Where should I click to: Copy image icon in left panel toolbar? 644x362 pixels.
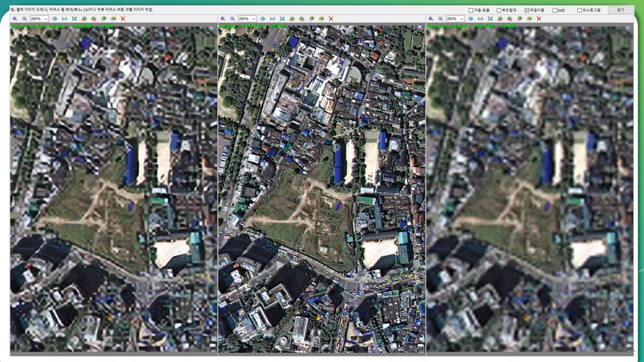(x=104, y=19)
